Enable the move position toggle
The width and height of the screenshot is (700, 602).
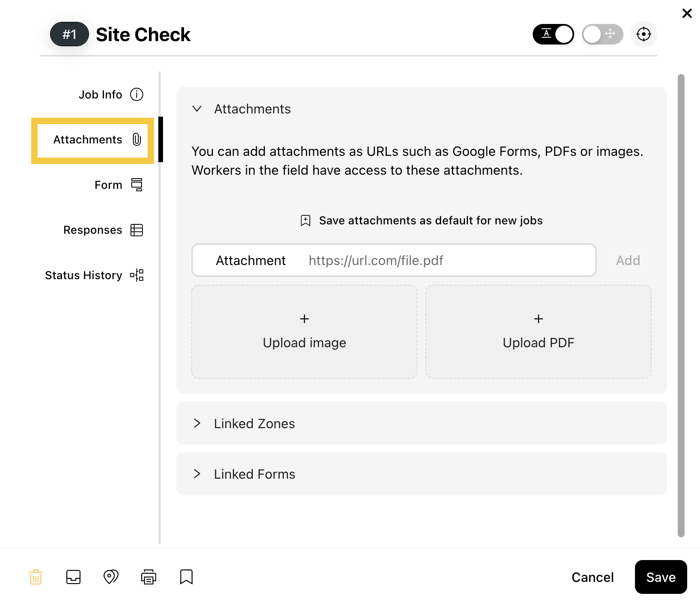(602, 34)
